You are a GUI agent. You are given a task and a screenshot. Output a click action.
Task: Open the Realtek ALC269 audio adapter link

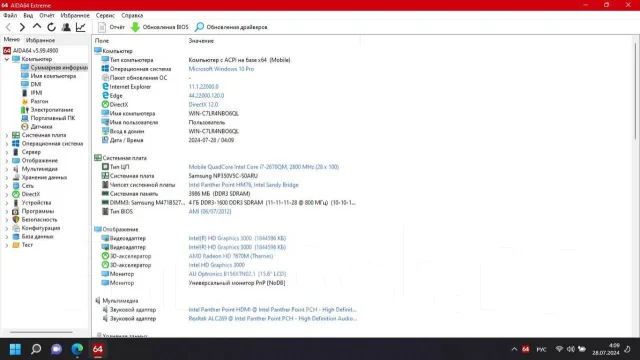pos(273,318)
